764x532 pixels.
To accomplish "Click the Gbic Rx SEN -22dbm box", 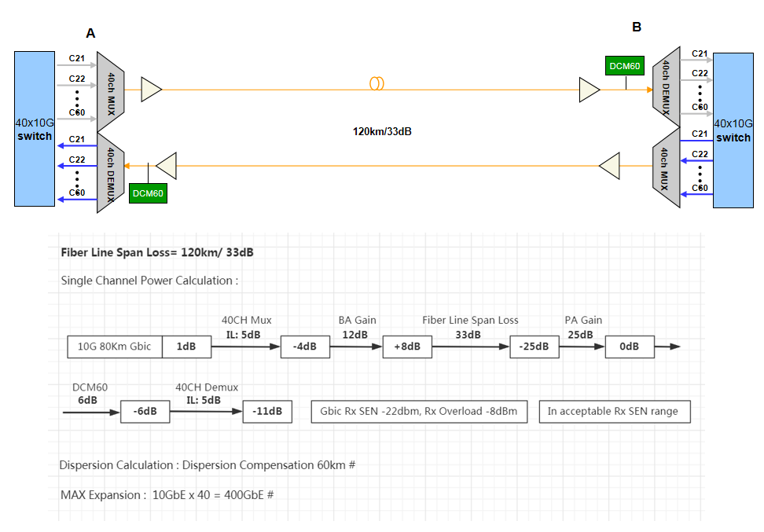I will pyautogui.click(x=419, y=411).
